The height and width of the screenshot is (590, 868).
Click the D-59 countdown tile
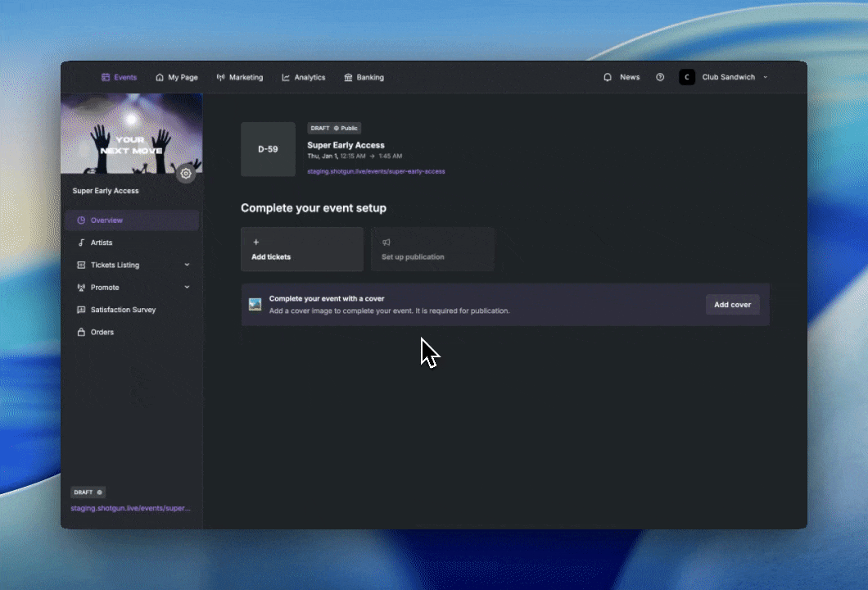[268, 149]
